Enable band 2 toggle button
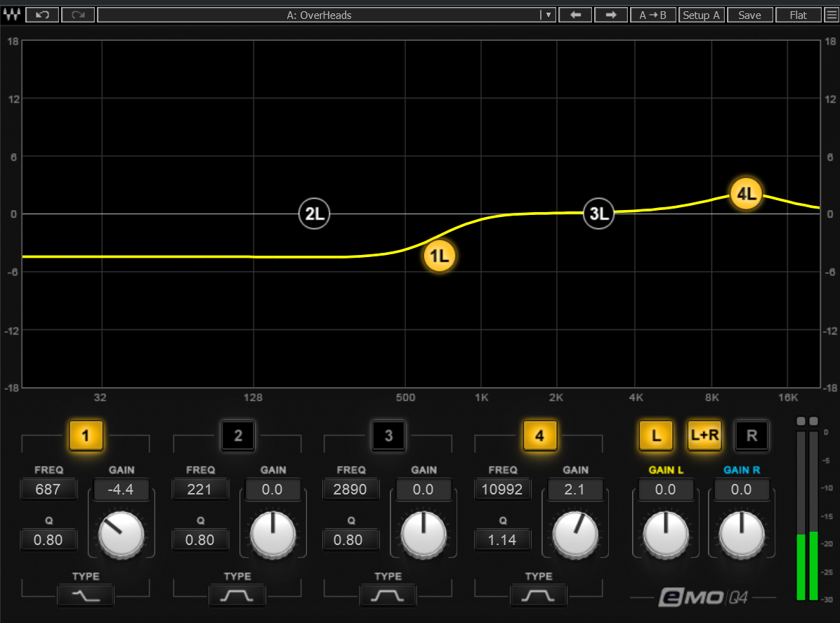This screenshot has width=840, height=623. click(x=237, y=436)
